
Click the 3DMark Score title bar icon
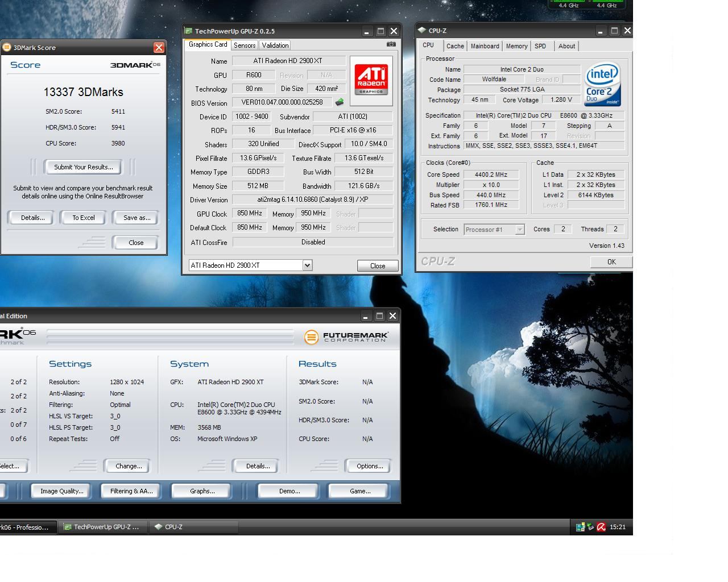tap(7, 47)
